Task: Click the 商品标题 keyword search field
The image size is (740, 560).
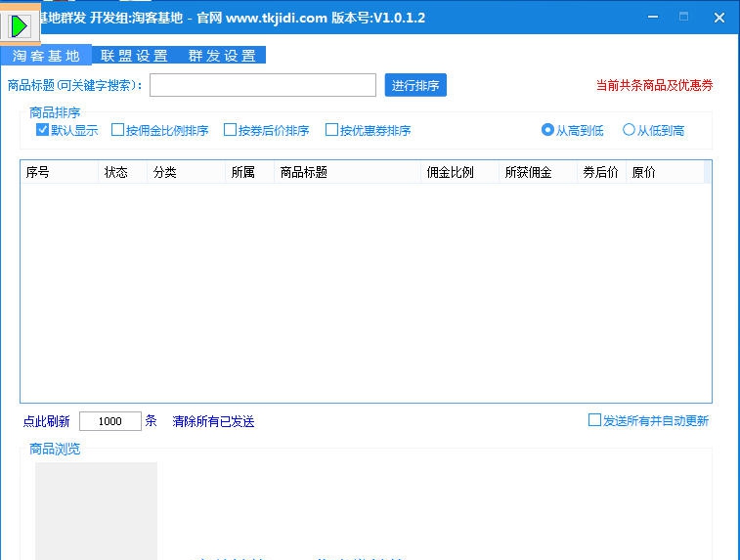Action: click(x=262, y=85)
